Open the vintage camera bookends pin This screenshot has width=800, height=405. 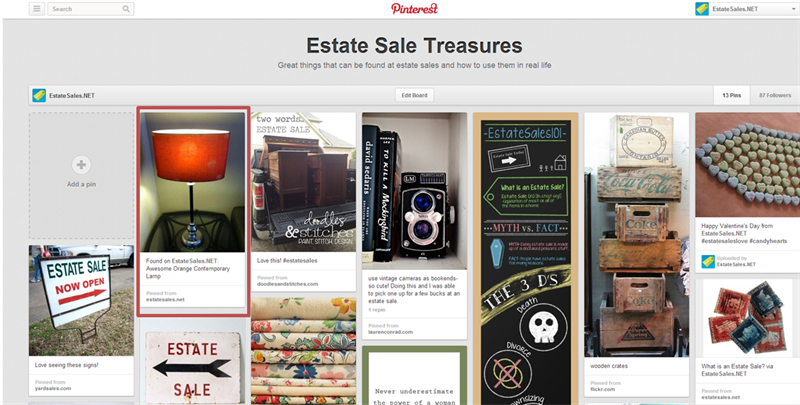[414, 191]
